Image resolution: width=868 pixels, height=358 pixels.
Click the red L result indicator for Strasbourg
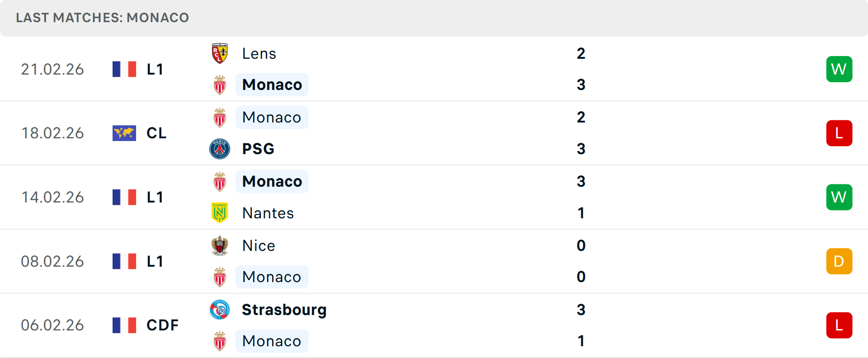(x=840, y=325)
